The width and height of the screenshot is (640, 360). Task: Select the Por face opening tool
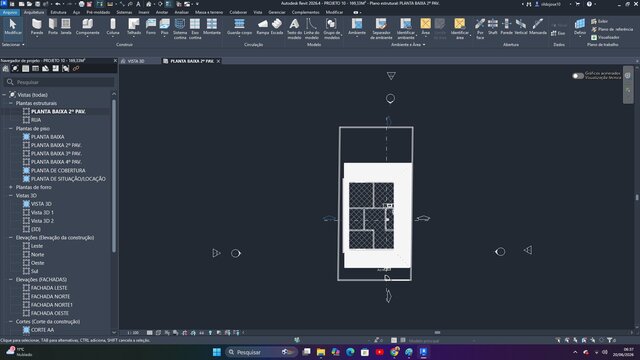pos(480,29)
